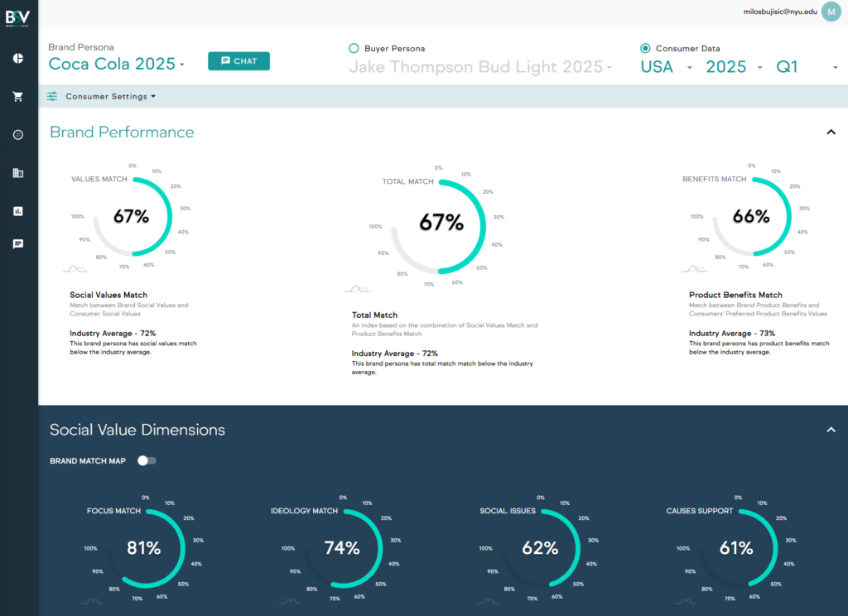Image resolution: width=848 pixels, height=616 pixels.
Task: Open the pie chart dashboard in sidebar
Action: (18, 58)
